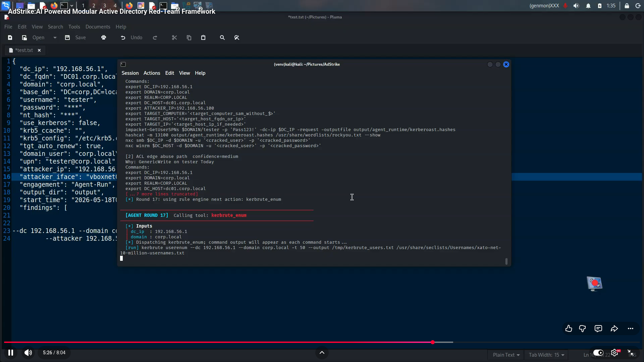644x362 pixels.
Task: Expand the terminal launcher dropdown arrow
Action: [72, 5]
